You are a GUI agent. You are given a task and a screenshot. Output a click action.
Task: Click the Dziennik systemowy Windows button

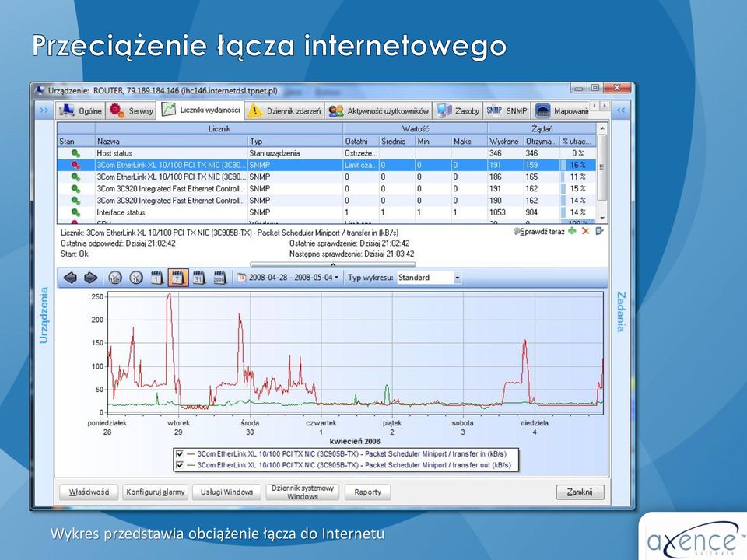click(x=303, y=492)
